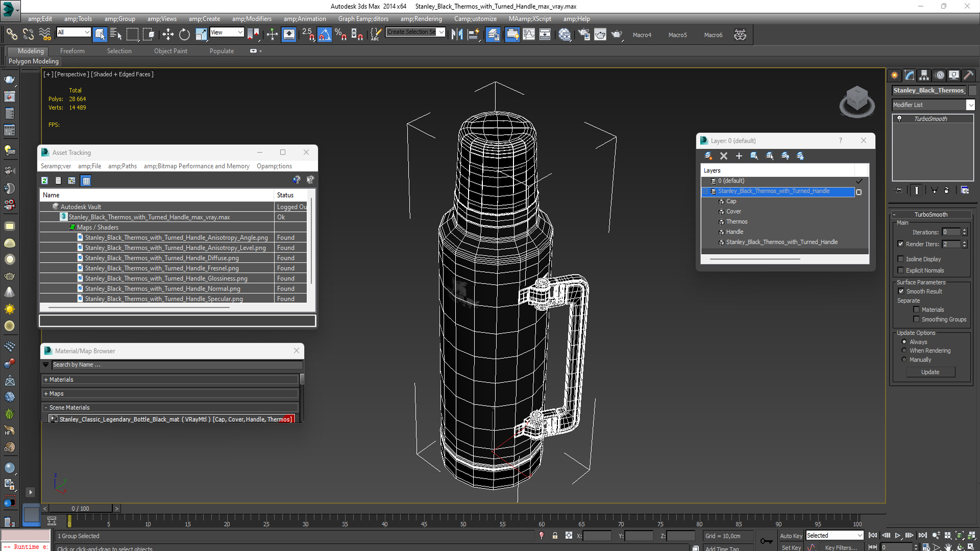
Task: Switch to the Freeform ribbon tab
Action: (x=72, y=51)
